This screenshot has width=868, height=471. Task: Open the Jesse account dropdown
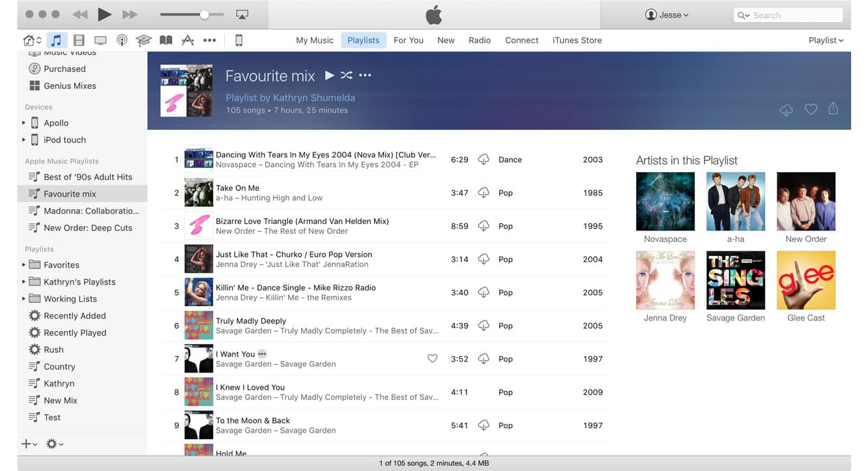pos(667,15)
